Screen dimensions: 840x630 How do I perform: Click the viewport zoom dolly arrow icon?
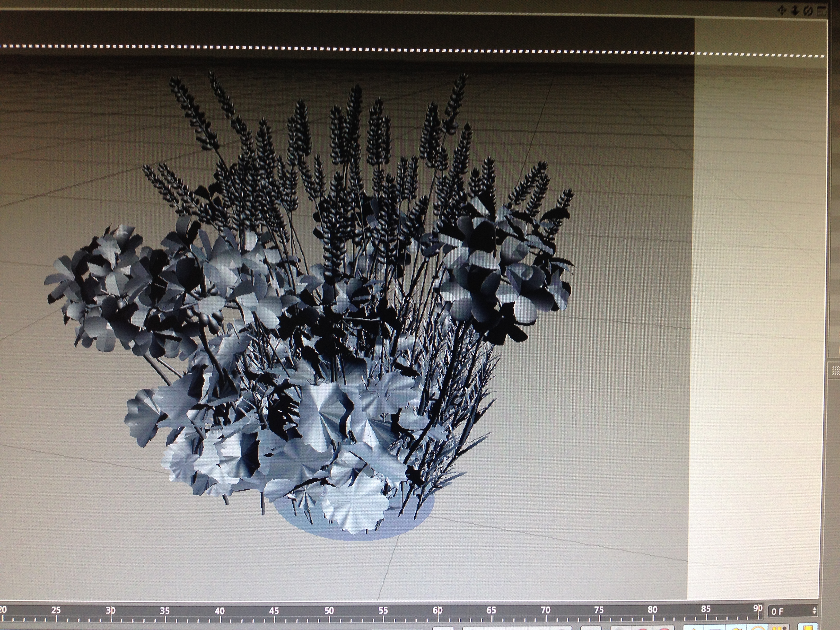[795, 11]
